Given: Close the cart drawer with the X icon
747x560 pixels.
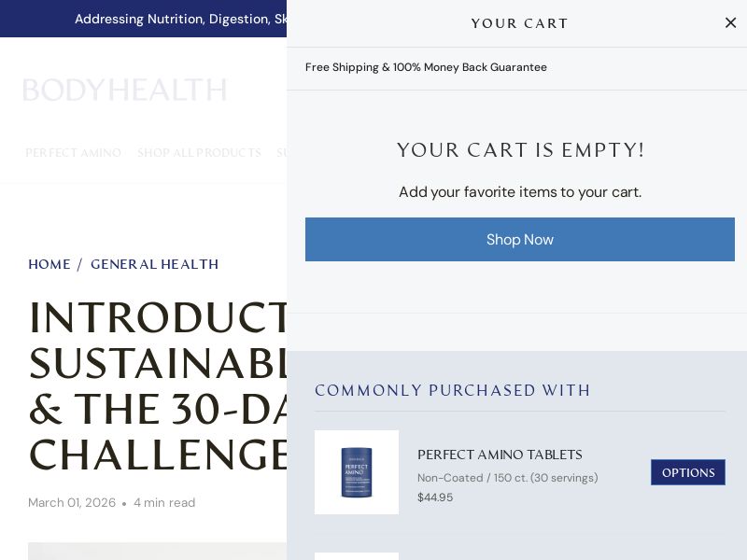Looking at the screenshot, I should click(730, 23).
